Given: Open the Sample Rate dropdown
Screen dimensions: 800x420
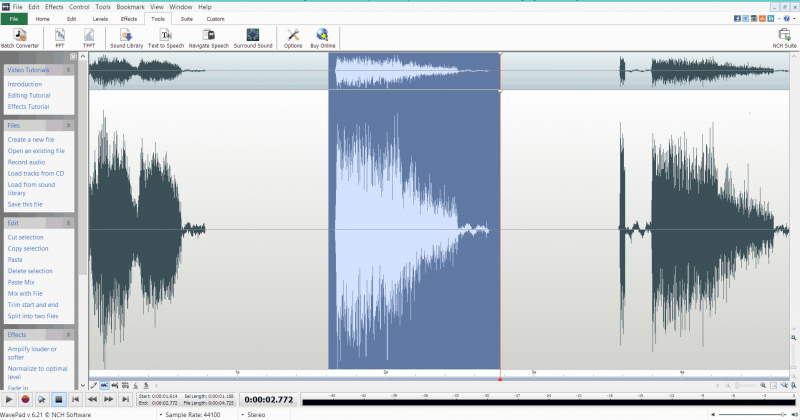Looking at the screenshot, I should 190,415.
